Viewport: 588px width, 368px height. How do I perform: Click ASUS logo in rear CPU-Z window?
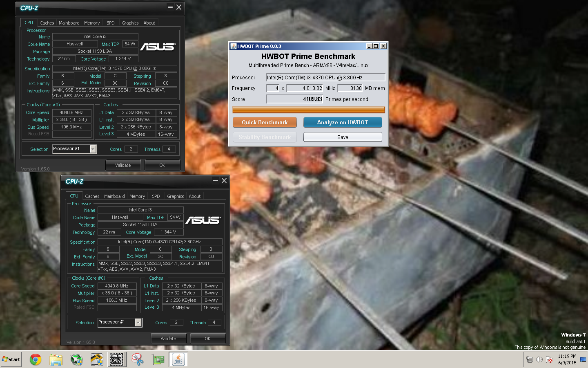(x=158, y=47)
